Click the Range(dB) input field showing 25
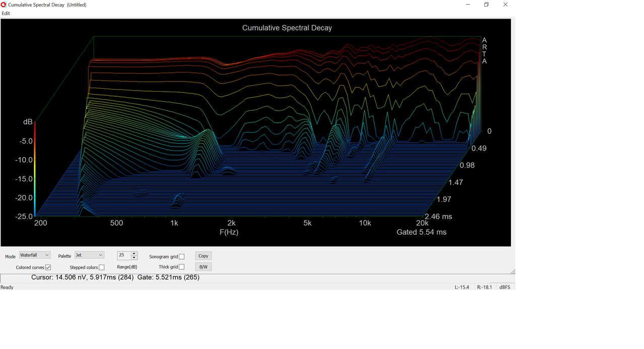This screenshot has height=349, width=644. coord(124,255)
